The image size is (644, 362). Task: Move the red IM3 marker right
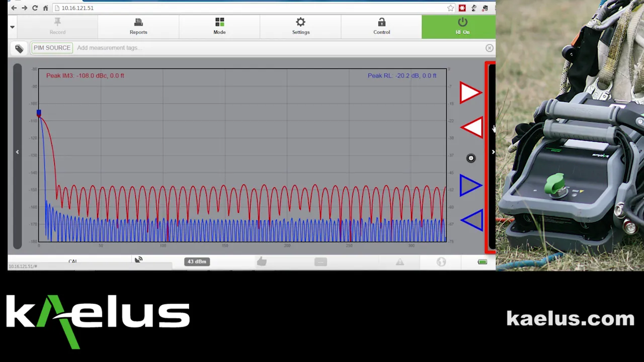[x=471, y=93]
